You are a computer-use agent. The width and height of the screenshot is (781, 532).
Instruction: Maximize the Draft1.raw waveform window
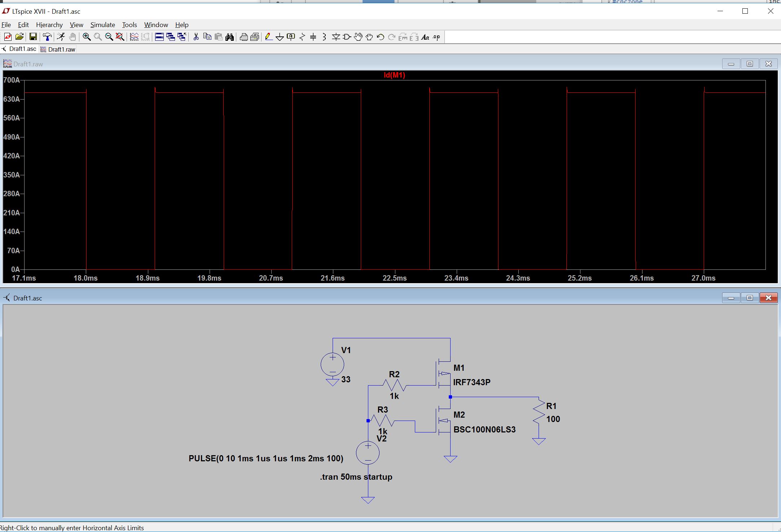[750, 64]
